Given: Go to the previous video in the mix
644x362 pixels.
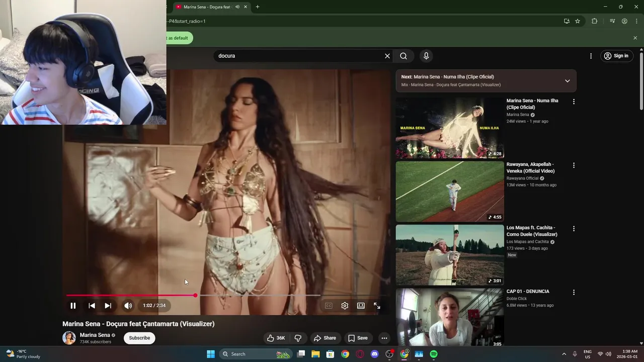Looking at the screenshot, I should point(92,306).
